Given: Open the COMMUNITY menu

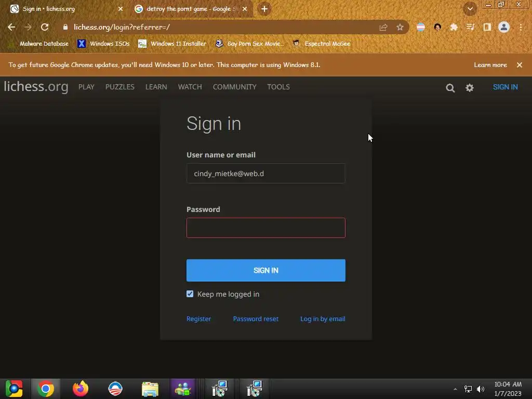Looking at the screenshot, I should tap(234, 87).
